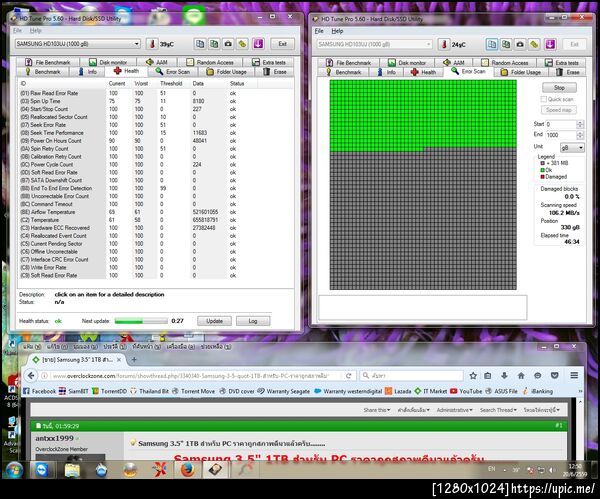Viewport: 600px width, 499px height.
Task: Open Help menu in right HD Tune window
Action: click(x=337, y=31)
